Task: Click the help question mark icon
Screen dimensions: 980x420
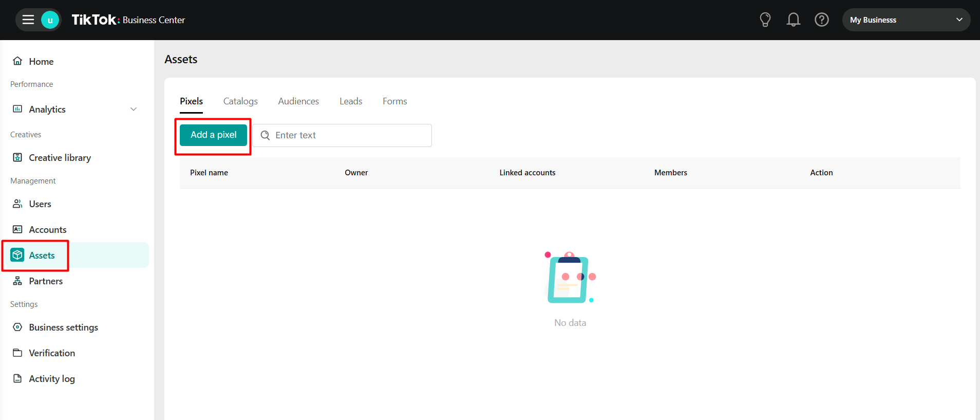Action: click(821, 20)
